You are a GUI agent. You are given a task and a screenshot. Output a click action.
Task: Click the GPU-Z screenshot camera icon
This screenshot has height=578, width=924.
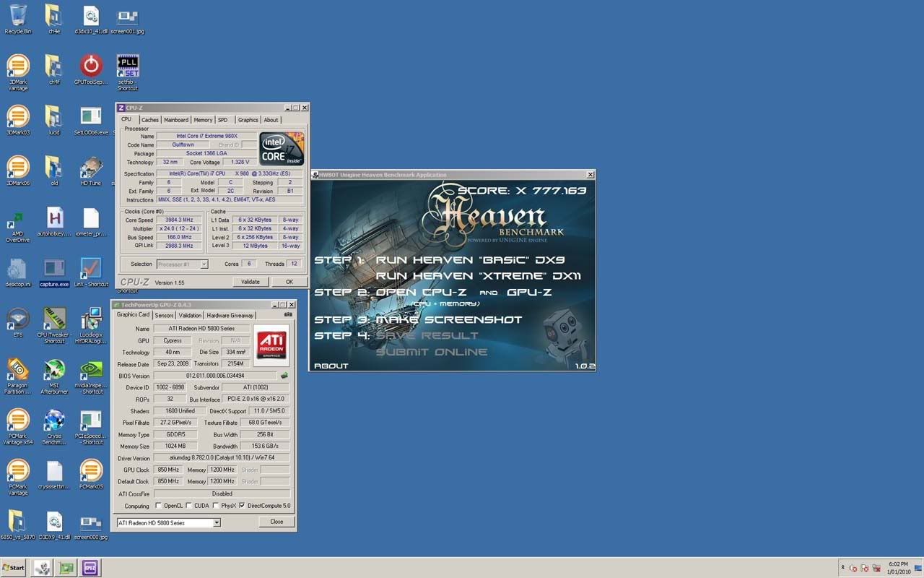click(288, 315)
